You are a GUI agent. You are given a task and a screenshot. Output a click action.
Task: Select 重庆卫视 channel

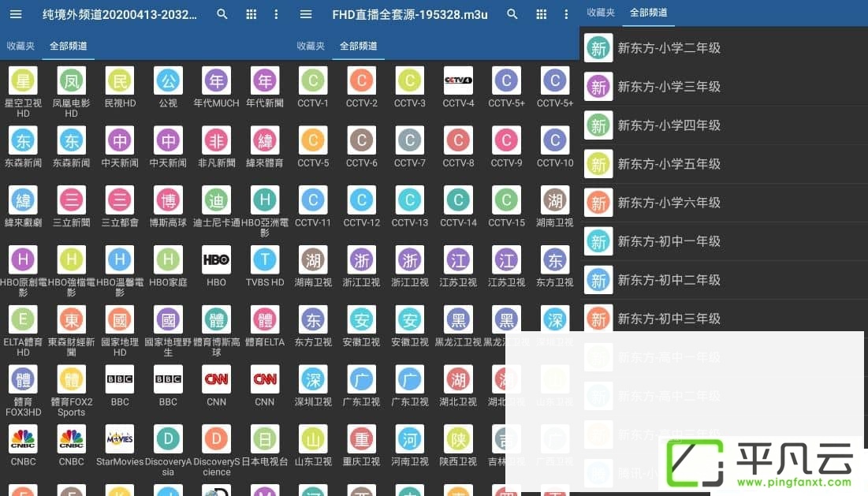(362, 446)
